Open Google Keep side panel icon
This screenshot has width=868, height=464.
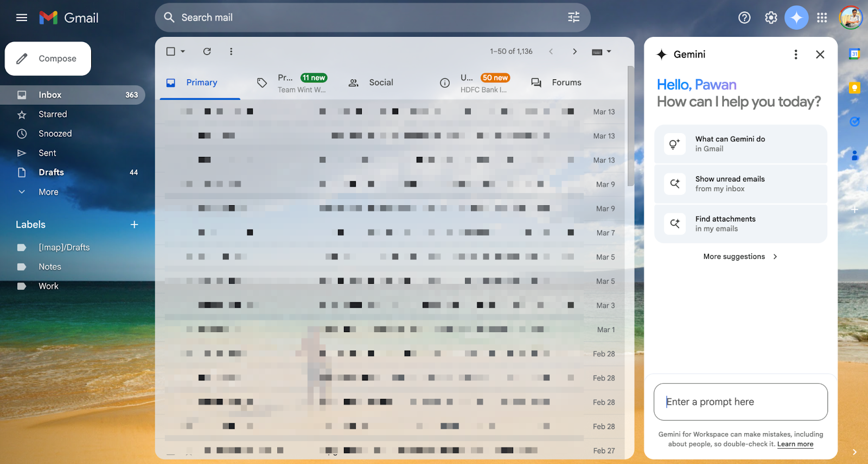[x=854, y=87]
